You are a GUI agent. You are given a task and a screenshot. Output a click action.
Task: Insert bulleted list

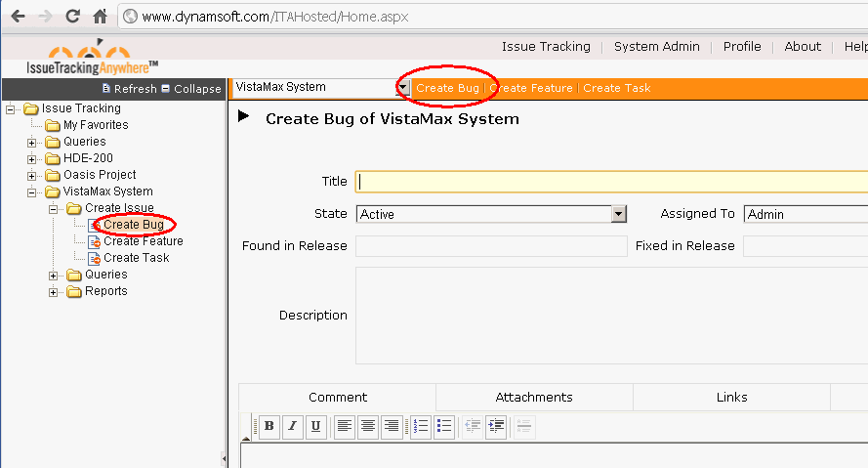point(444,426)
